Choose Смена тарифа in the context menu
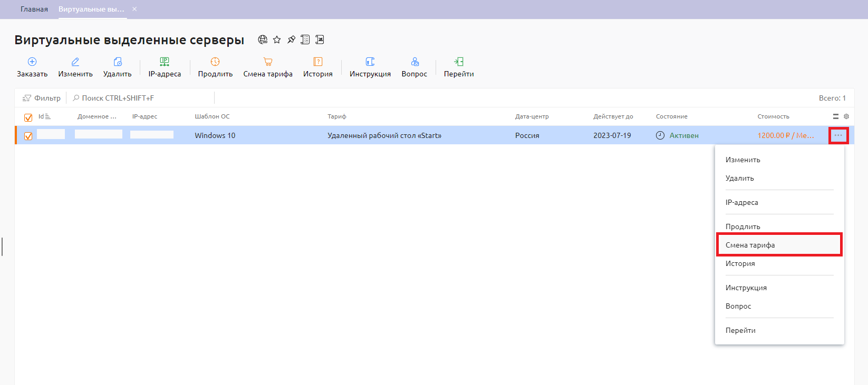The width and height of the screenshot is (868, 385). [x=779, y=245]
